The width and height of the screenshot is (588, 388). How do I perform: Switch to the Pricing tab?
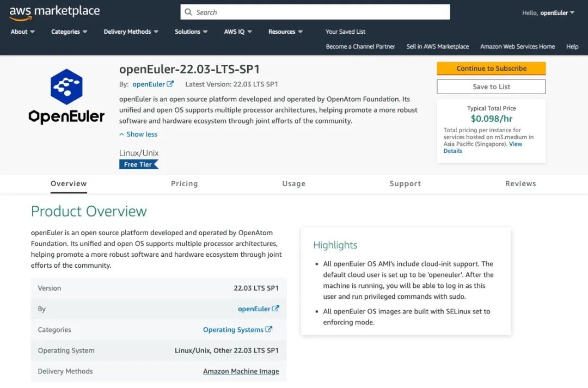[x=184, y=183]
